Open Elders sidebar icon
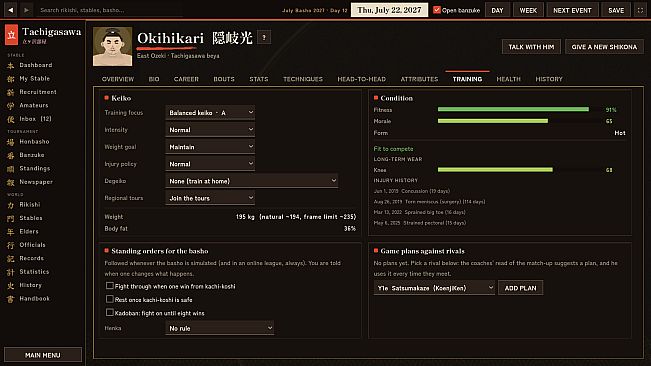Screen dimensions: 651x366 point(10,232)
